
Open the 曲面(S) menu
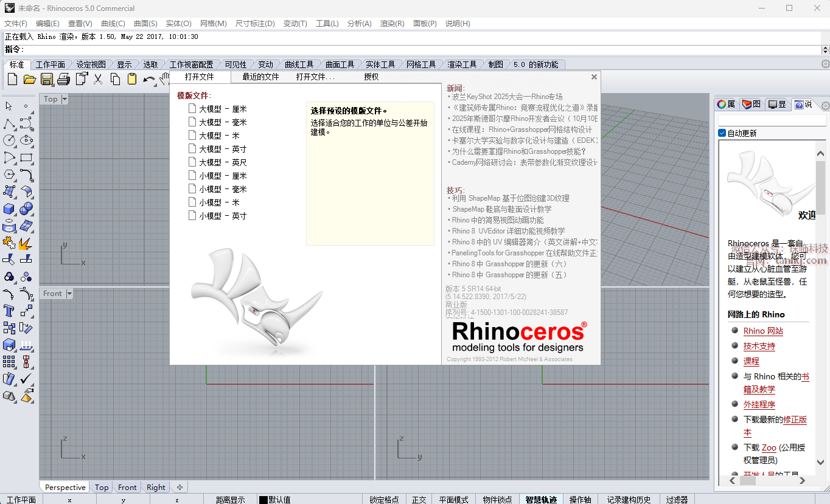(x=145, y=23)
